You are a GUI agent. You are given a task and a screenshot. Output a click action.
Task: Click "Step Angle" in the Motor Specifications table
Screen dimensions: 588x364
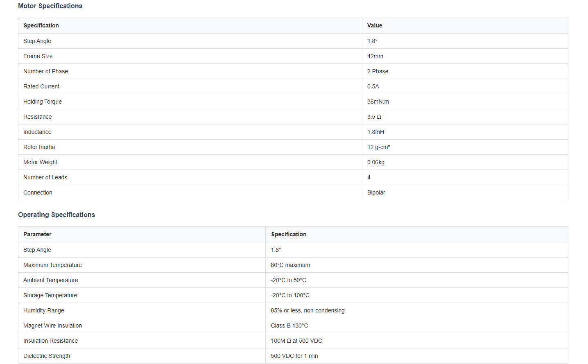(37, 41)
